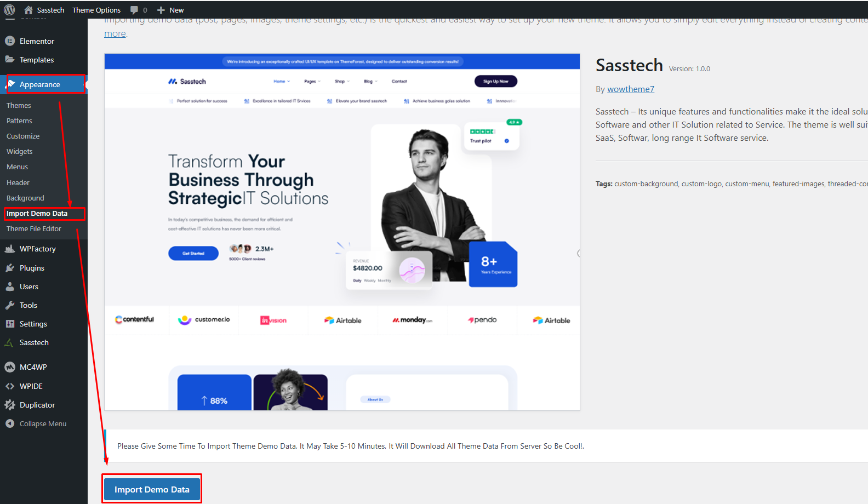Click the 'more' link in the description

point(115,33)
